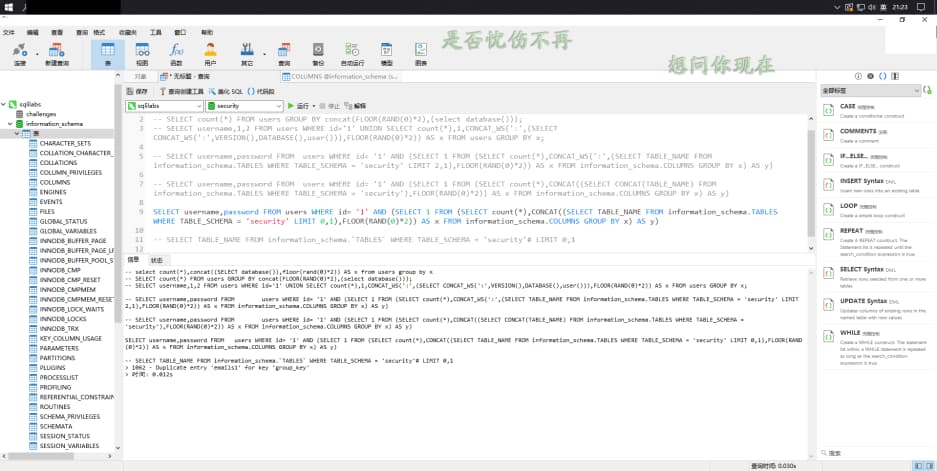Click the Windows Start button
This screenshot has width=937, height=471.
[x=9, y=7]
